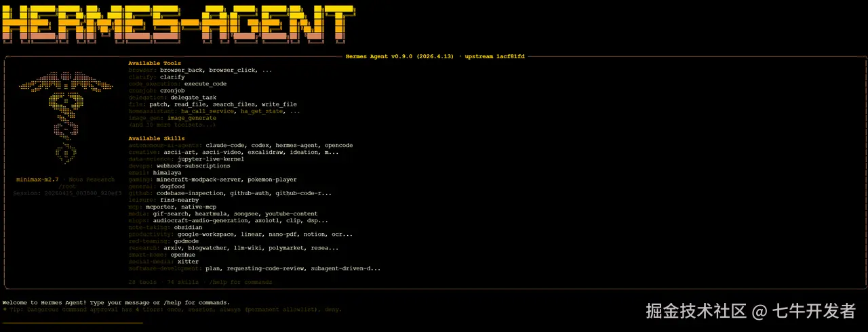This screenshot has height=332, width=868.
Task: Click the "native-mcp" skill name
Action: 199,207
